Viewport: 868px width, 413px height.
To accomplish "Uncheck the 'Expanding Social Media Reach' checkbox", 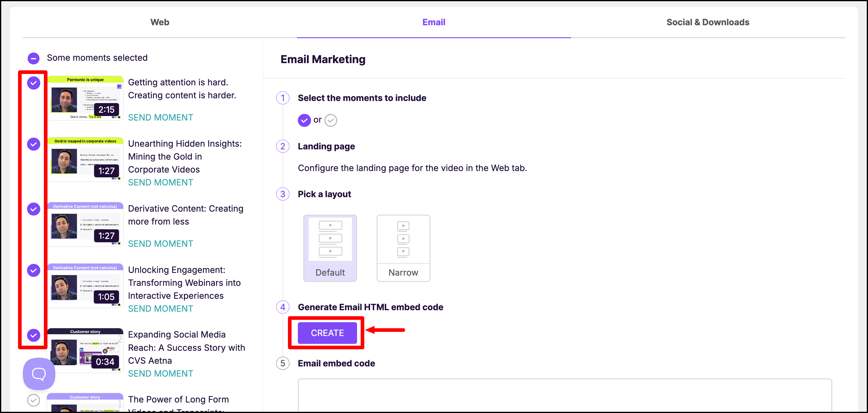I will tap(34, 335).
